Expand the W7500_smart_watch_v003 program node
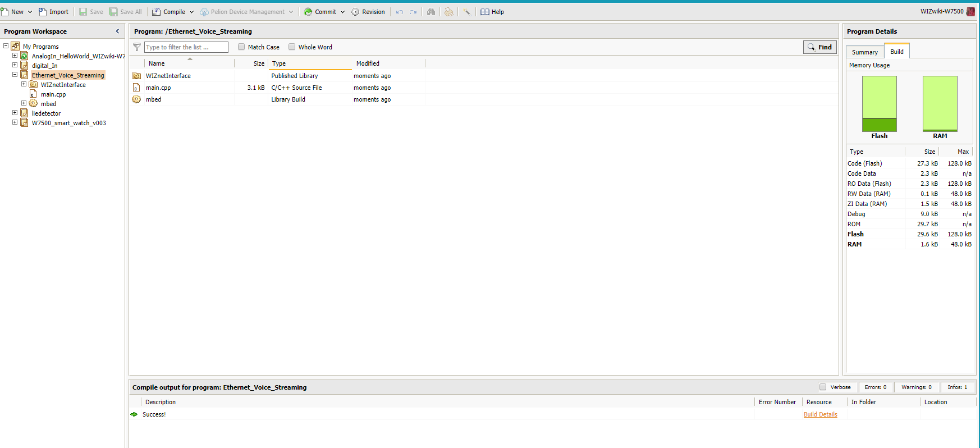Image resolution: width=980 pixels, height=448 pixels. pyautogui.click(x=15, y=122)
